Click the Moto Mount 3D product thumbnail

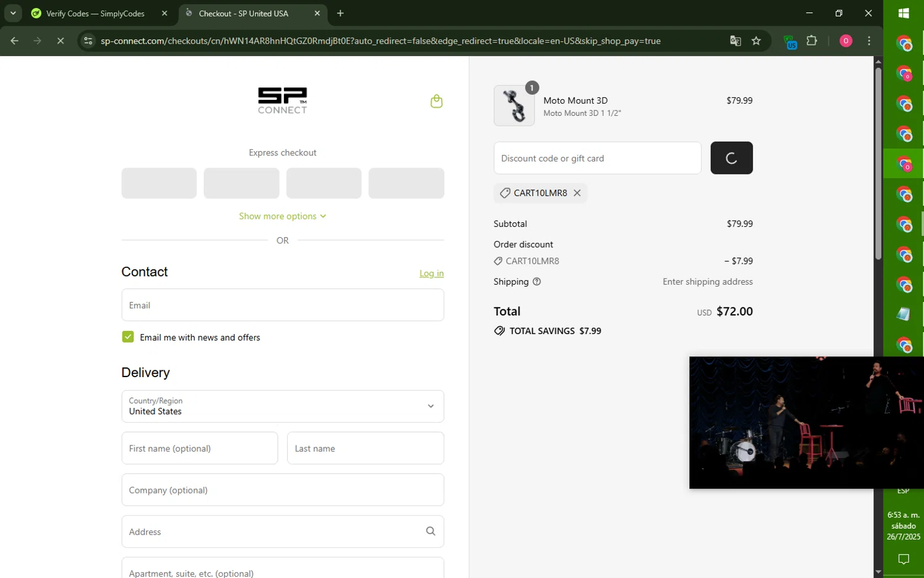514,106
